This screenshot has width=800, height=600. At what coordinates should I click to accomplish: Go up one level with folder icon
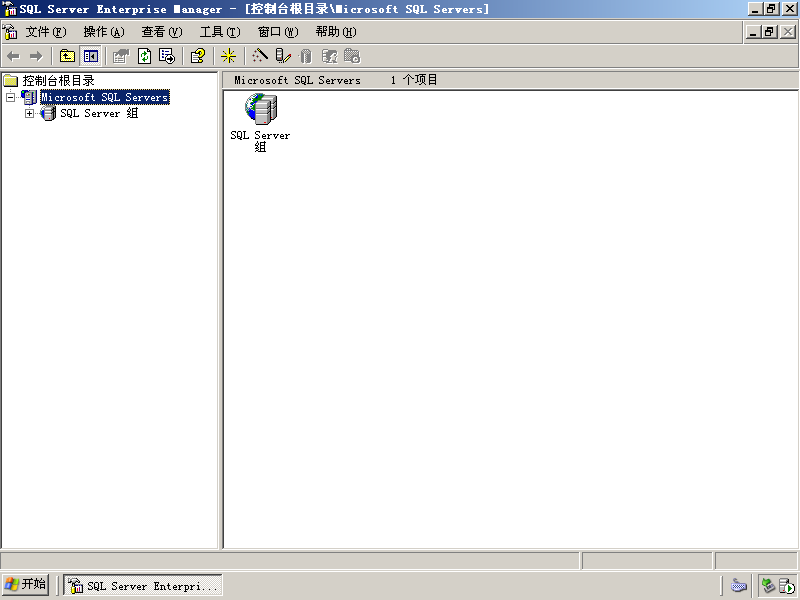pyautogui.click(x=67, y=56)
